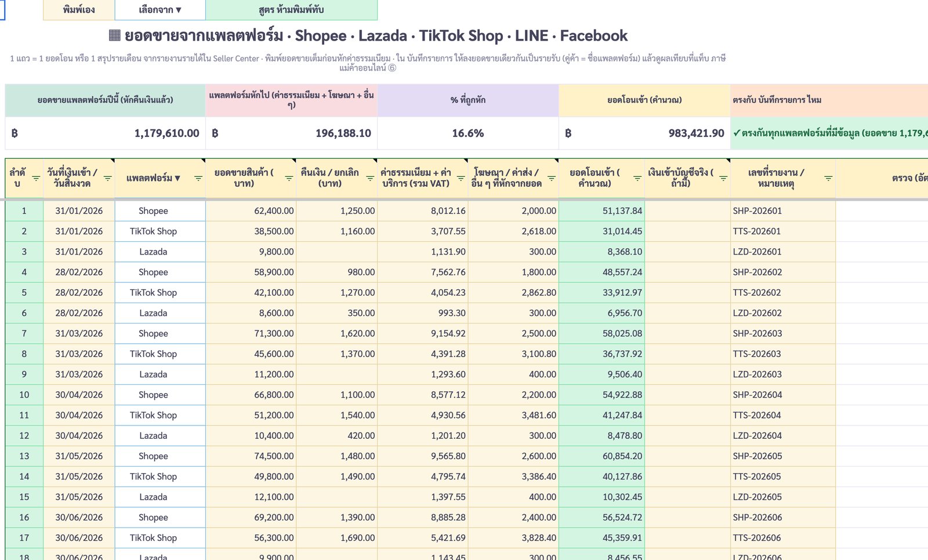
Task: Click the ตรงกับ บันทึกรายการ ไหม header
Action: tap(829, 100)
